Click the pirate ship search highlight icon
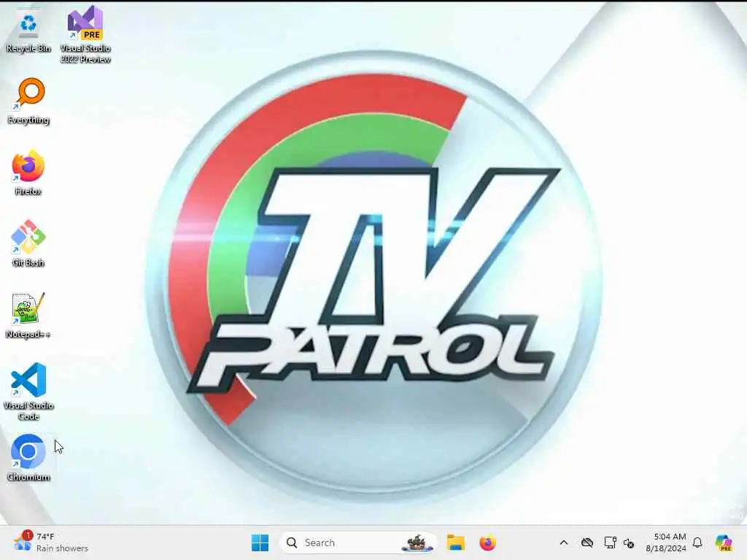This screenshot has width=747, height=560. point(417,542)
